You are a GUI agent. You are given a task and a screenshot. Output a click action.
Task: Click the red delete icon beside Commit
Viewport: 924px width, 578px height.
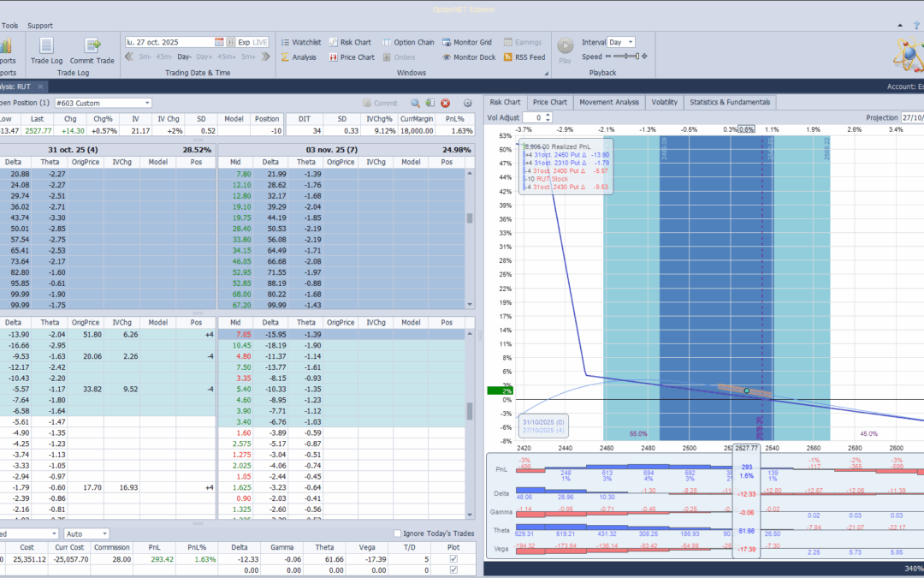point(445,103)
